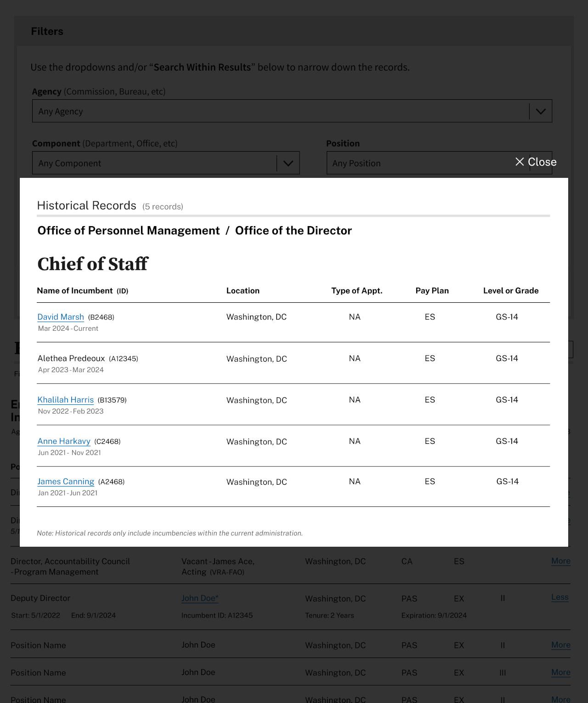Click NA appointment type in Khalilah Harris row

click(355, 400)
